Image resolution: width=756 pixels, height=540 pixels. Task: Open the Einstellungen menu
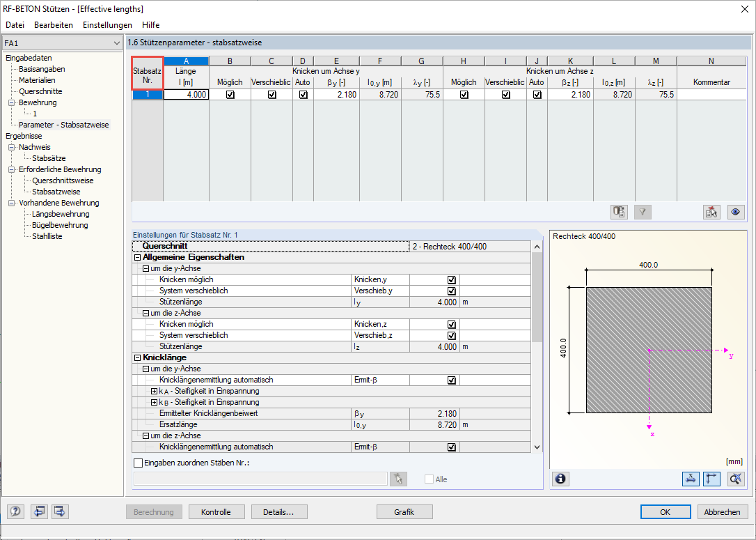point(107,24)
